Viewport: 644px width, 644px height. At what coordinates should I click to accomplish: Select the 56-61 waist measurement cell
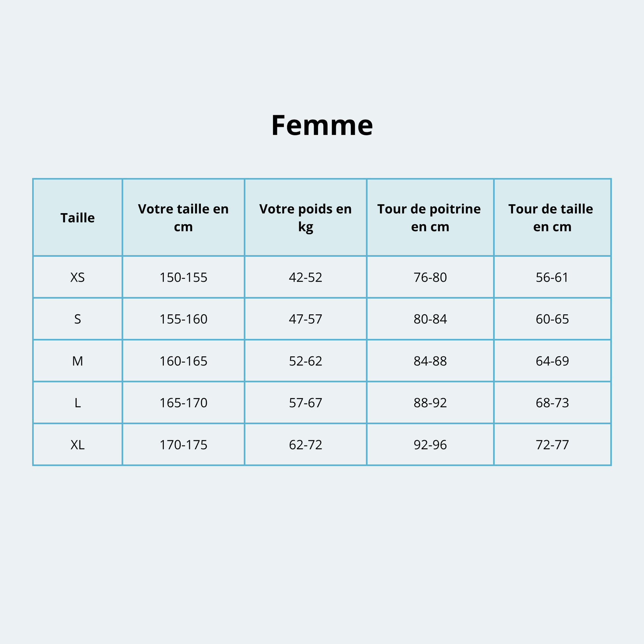[x=552, y=277]
